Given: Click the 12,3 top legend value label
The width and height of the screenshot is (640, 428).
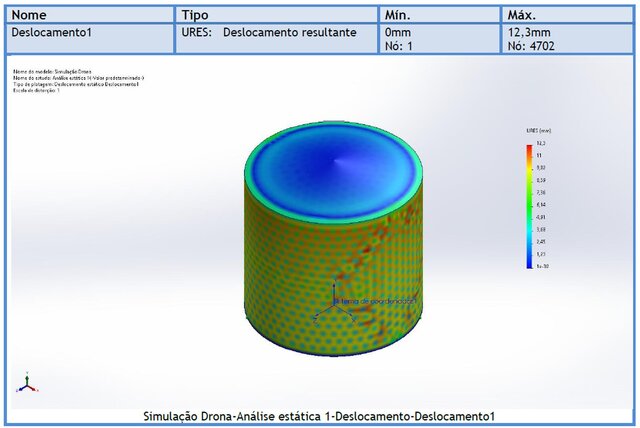Looking at the screenshot, I should (x=541, y=144).
